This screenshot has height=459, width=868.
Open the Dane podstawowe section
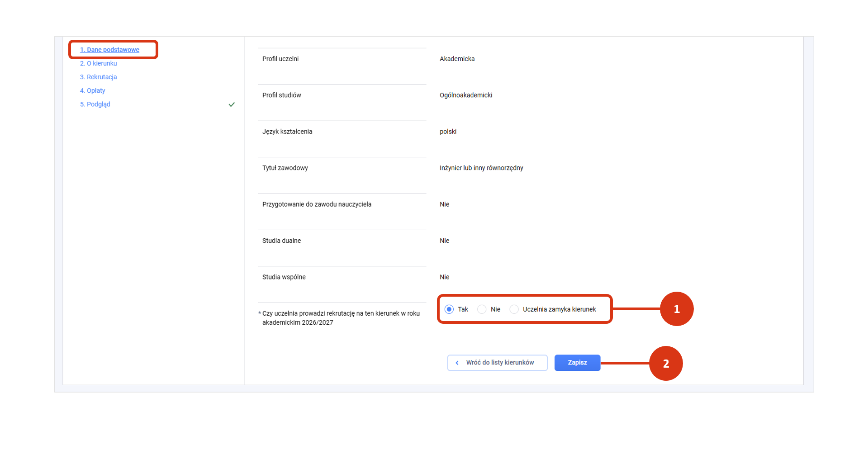109,50
